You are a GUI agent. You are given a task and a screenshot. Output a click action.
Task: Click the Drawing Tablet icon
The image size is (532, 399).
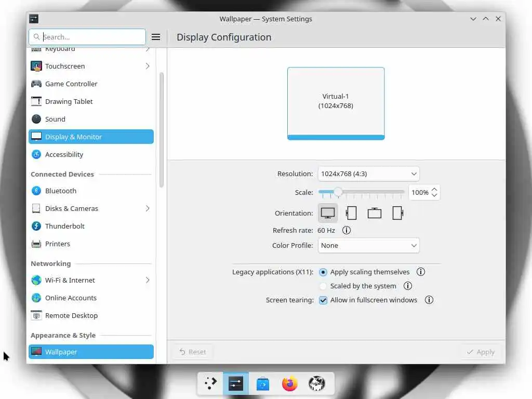coord(36,101)
